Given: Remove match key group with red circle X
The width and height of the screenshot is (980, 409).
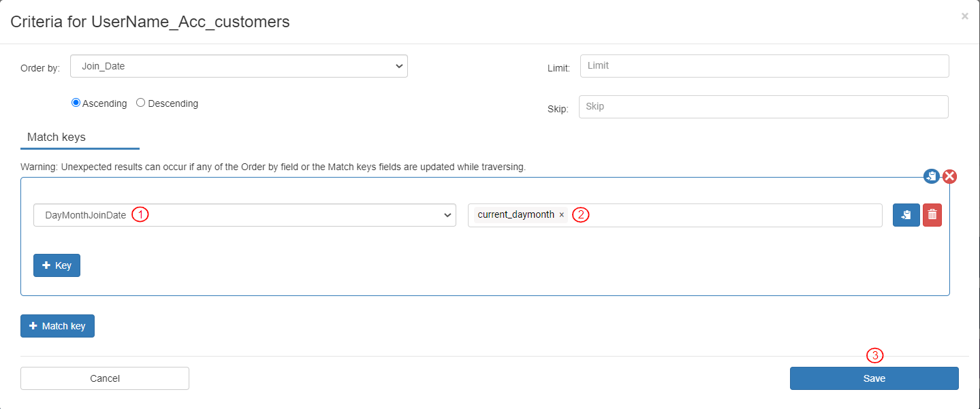Looking at the screenshot, I should 949,176.
